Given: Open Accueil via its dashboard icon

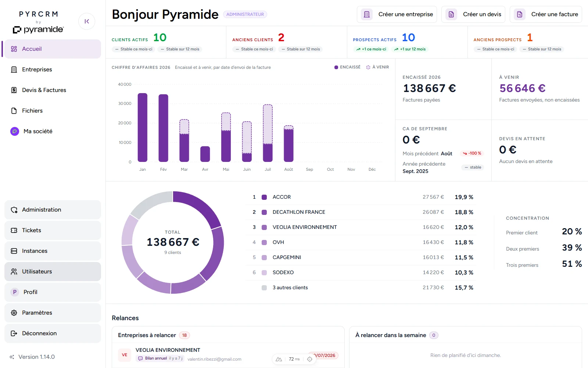Looking at the screenshot, I should (x=14, y=49).
